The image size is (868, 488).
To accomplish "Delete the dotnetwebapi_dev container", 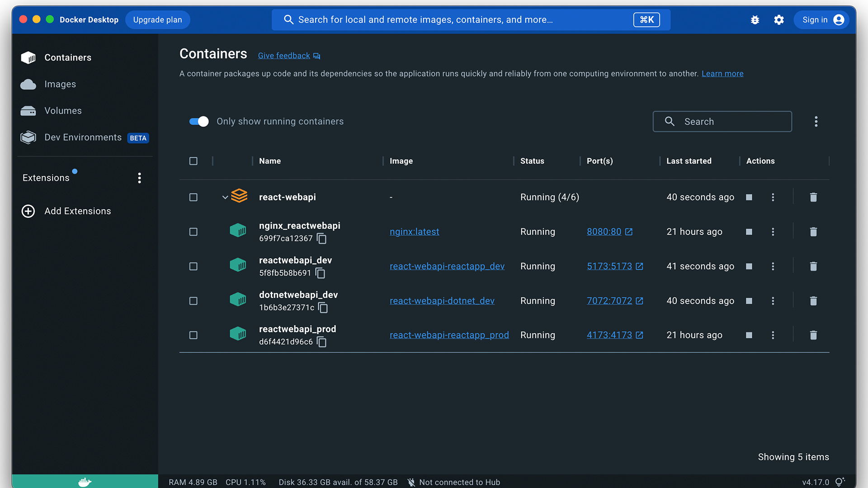I will click(813, 301).
